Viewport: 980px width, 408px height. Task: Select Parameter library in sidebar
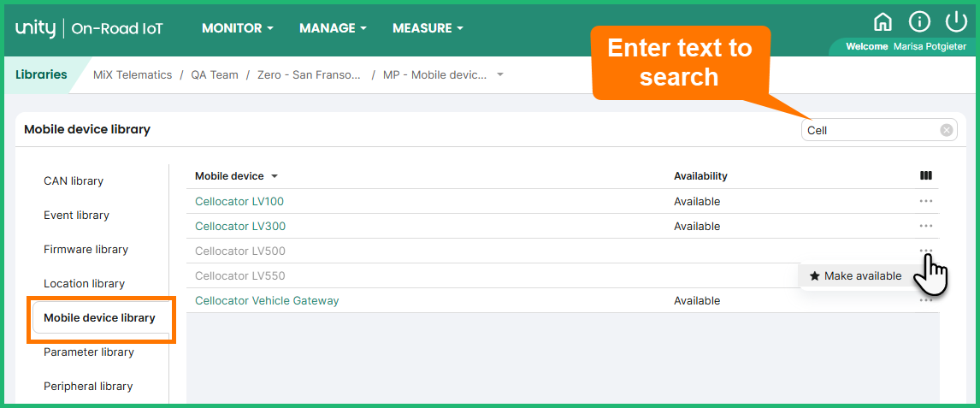click(89, 352)
